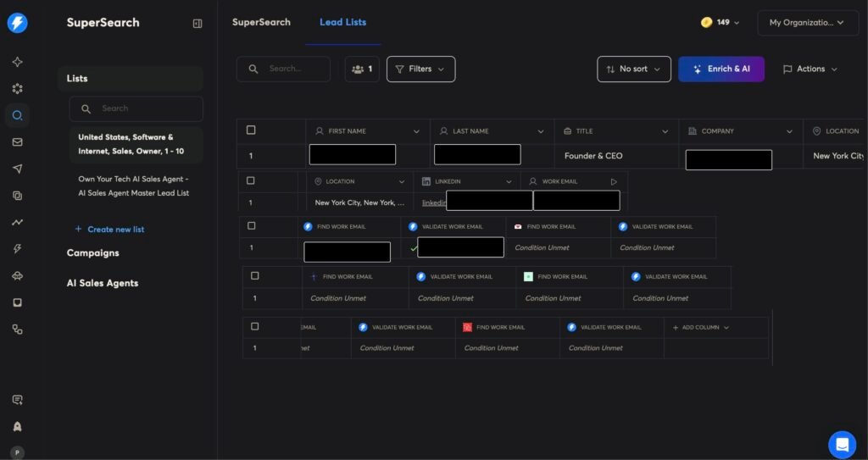Open the connected shapes icon in sidebar
The image size is (868, 460).
17,330
